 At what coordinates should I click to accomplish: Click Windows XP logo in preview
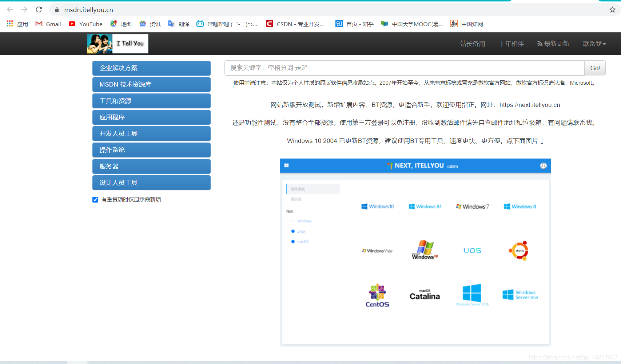425,250
